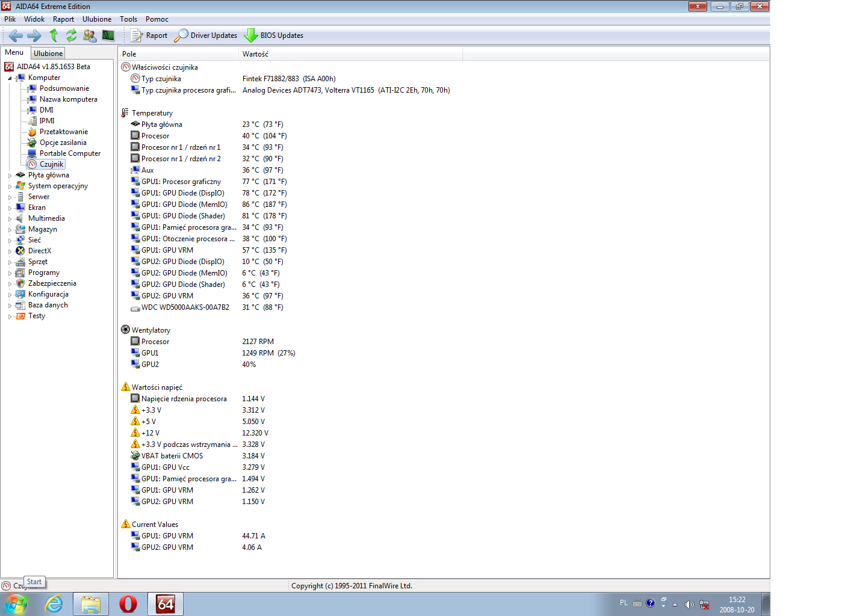Select the Konfiguracja tree item

(48, 294)
